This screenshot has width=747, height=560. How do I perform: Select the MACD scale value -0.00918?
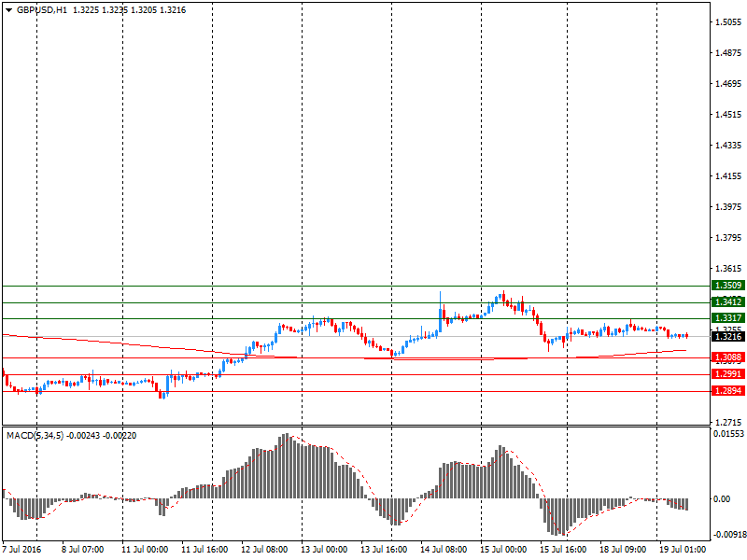pos(729,535)
